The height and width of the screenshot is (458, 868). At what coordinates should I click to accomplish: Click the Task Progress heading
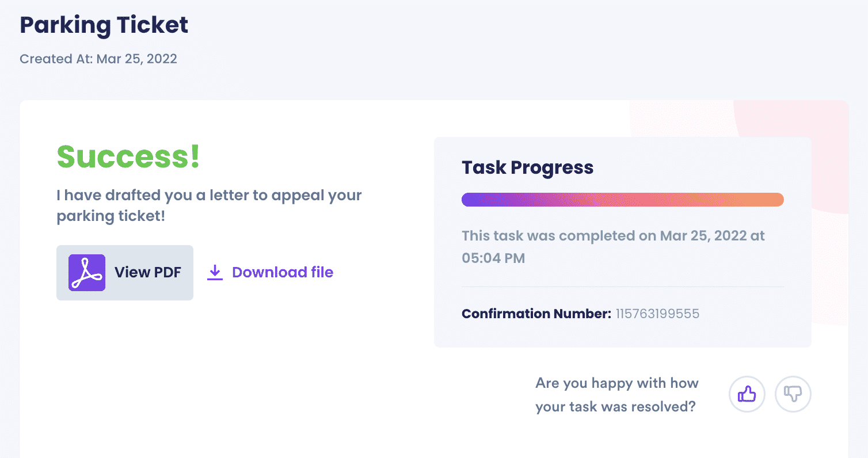tap(527, 167)
